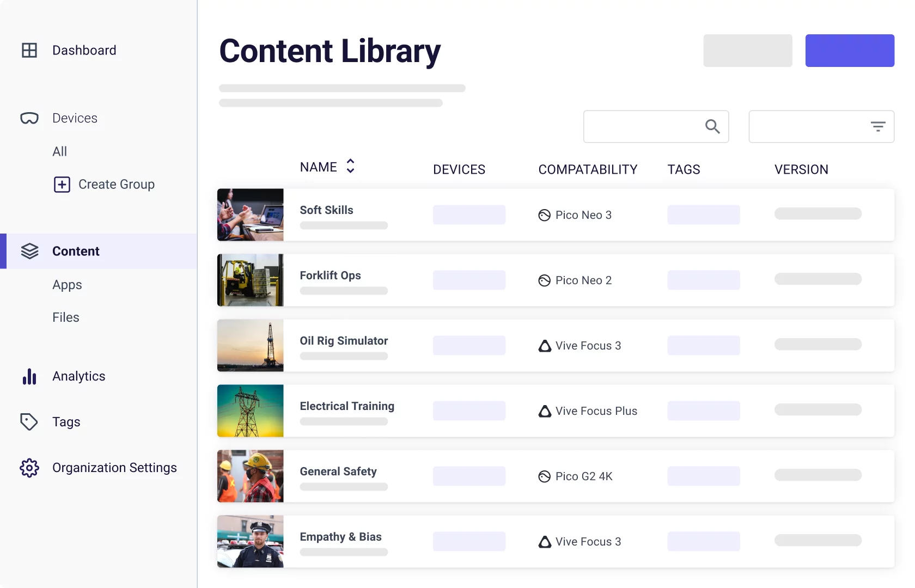Click the filter funnel icon in the dropdown
This screenshot has height=588, width=915.
point(878,126)
